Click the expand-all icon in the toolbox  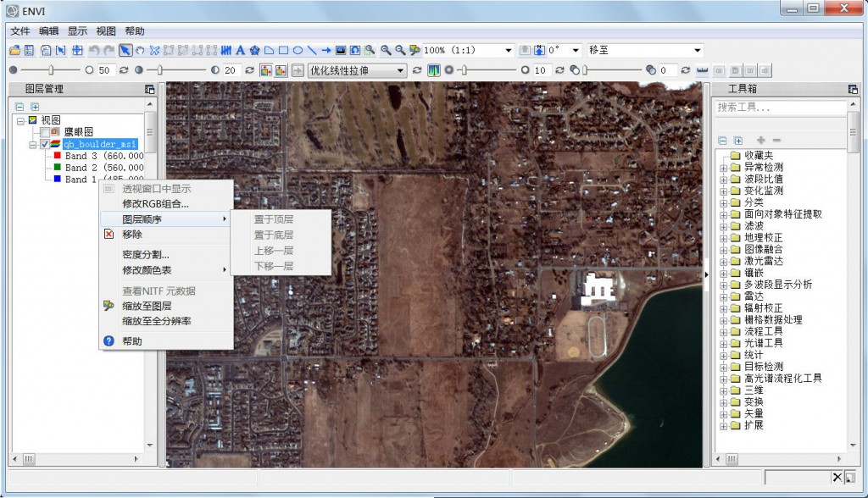[x=738, y=141]
